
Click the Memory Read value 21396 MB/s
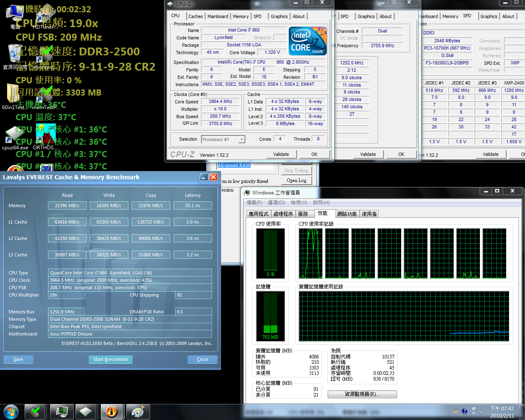coord(67,205)
